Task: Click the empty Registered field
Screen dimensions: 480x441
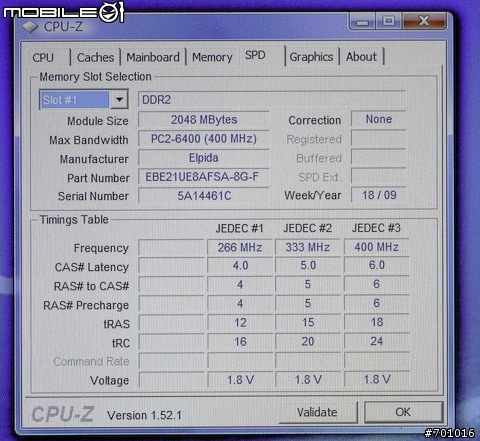Action: [378, 138]
